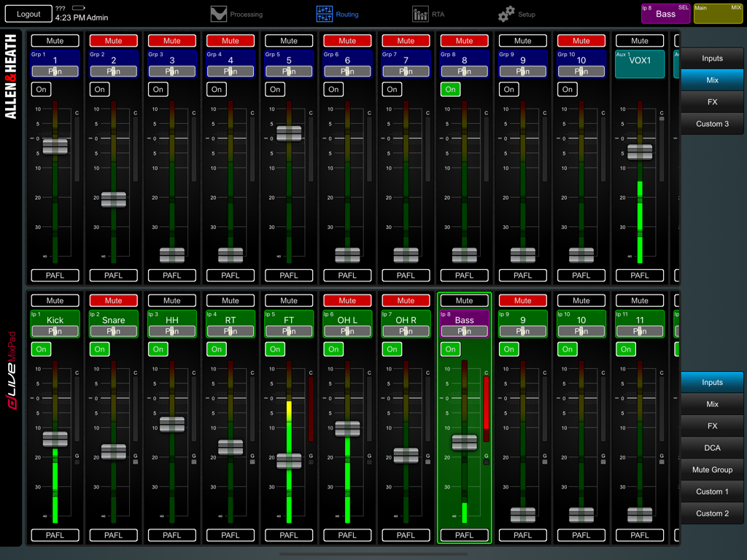Switch to the Custom 3 tab
This screenshot has height=560, width=747.
tap(712, 124)
